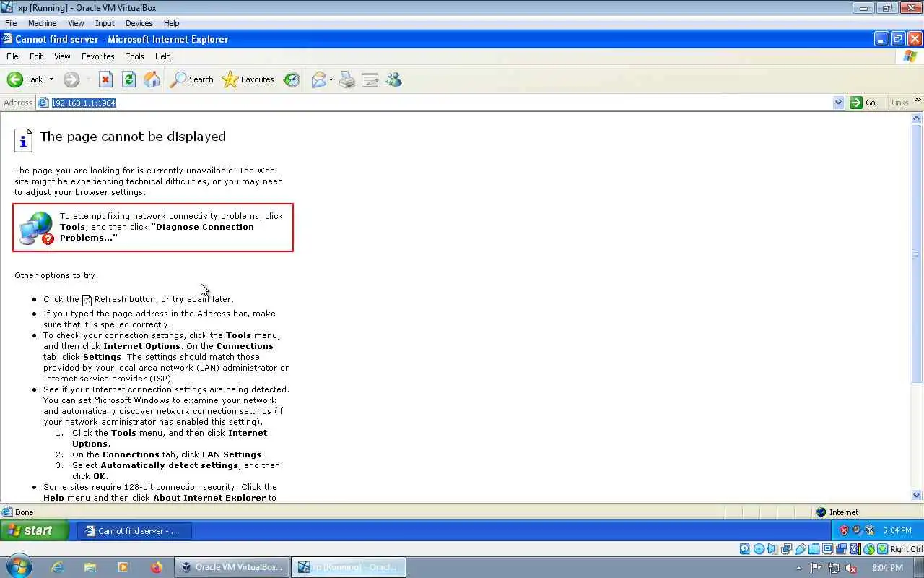Click VirtualBox display status icon
This screenshot has width=924, height=578.
pos(827,549)
